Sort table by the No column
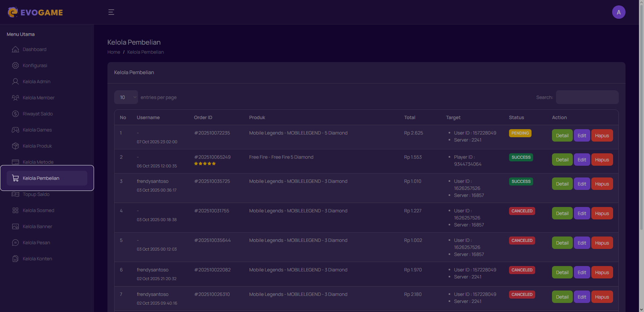The width and height of the screenshot is (644, 312). click(123, 117)
